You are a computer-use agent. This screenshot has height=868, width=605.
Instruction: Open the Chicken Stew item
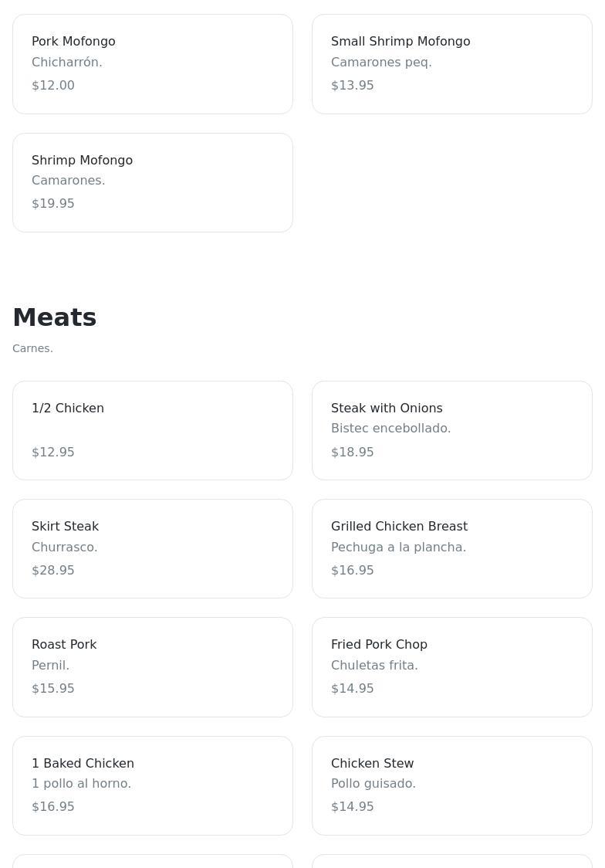pos(451,785)
